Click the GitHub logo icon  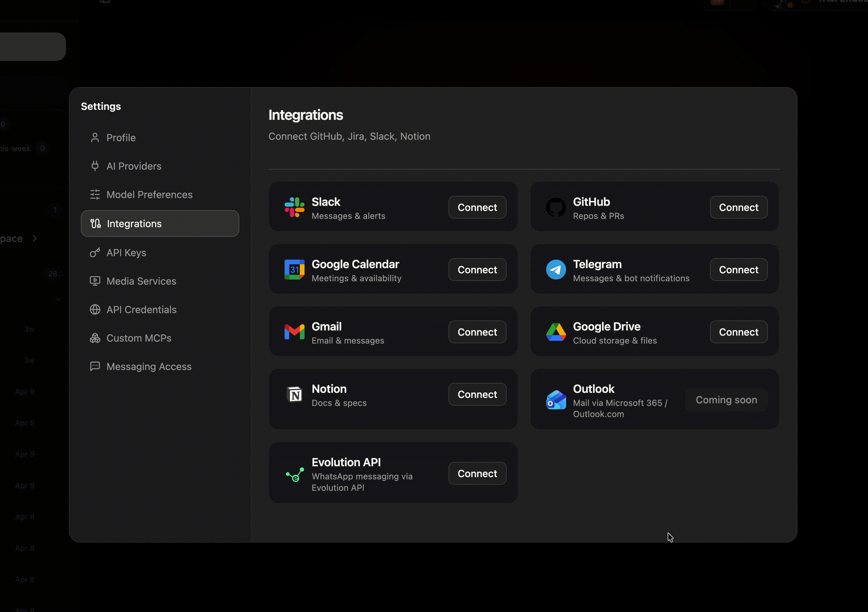click(556, 207)
